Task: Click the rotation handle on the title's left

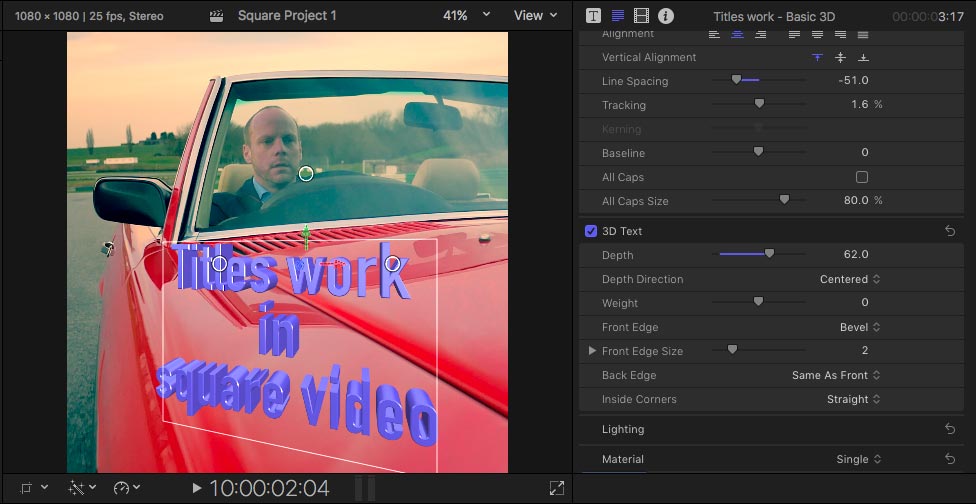Action: coord(219,264)
